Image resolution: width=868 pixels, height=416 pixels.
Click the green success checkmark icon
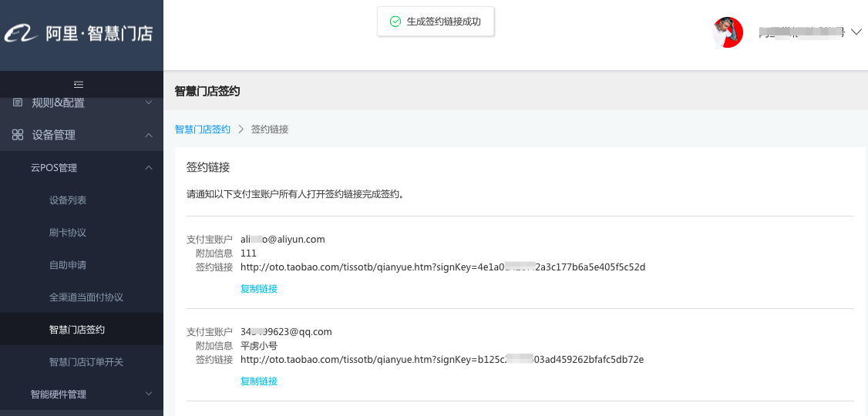coord(395,22)
